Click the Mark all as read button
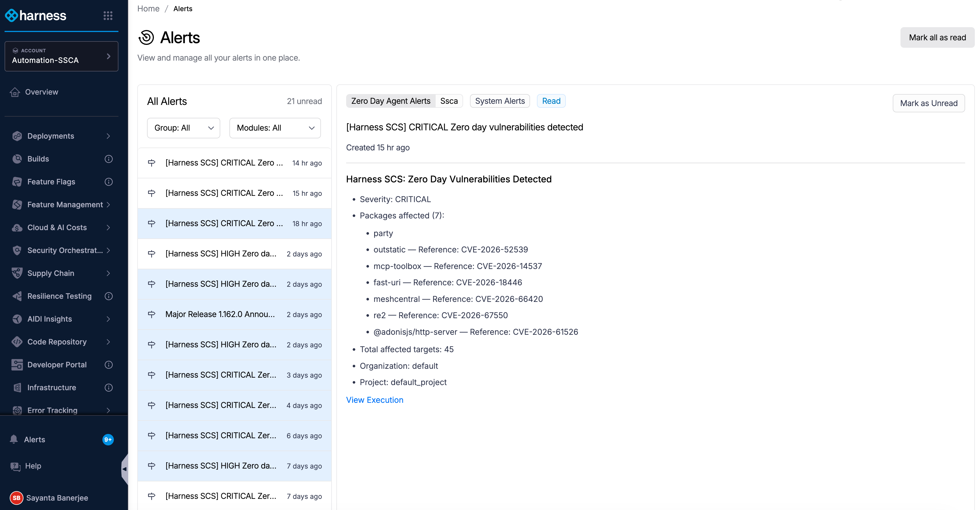980x510 pixels. click(x=937, y=37)
